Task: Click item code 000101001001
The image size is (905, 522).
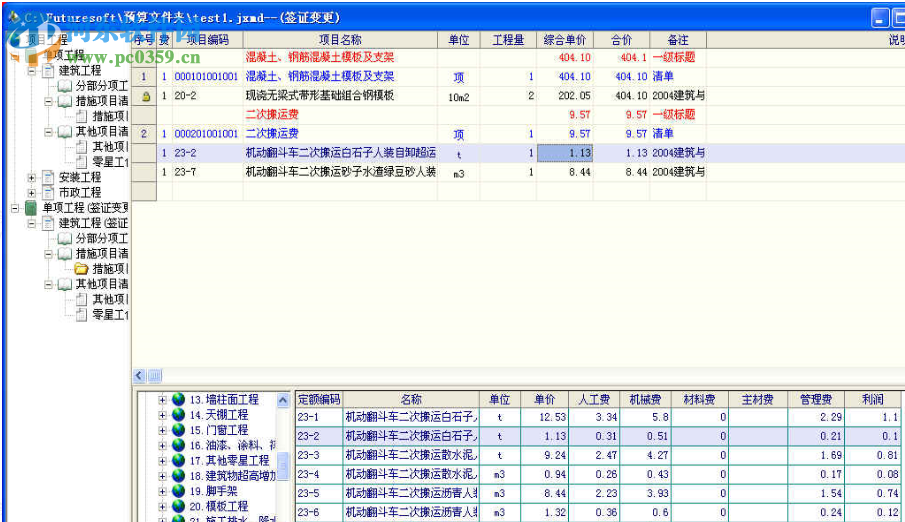Action: pos(206,77)
